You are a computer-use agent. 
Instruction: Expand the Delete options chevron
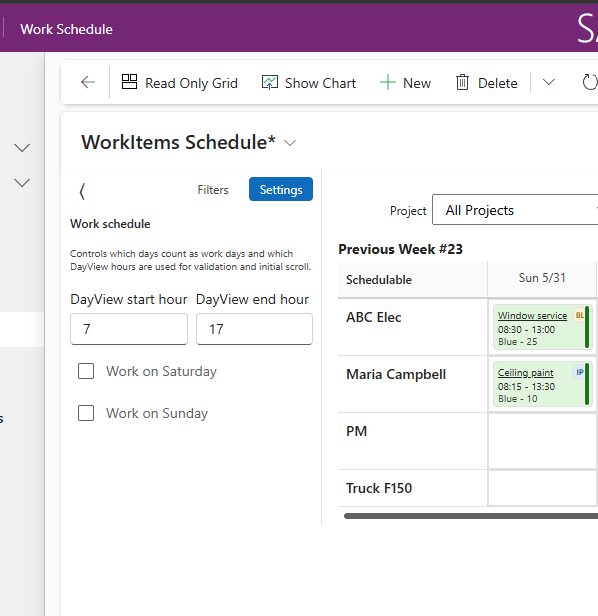coord(549,82)
